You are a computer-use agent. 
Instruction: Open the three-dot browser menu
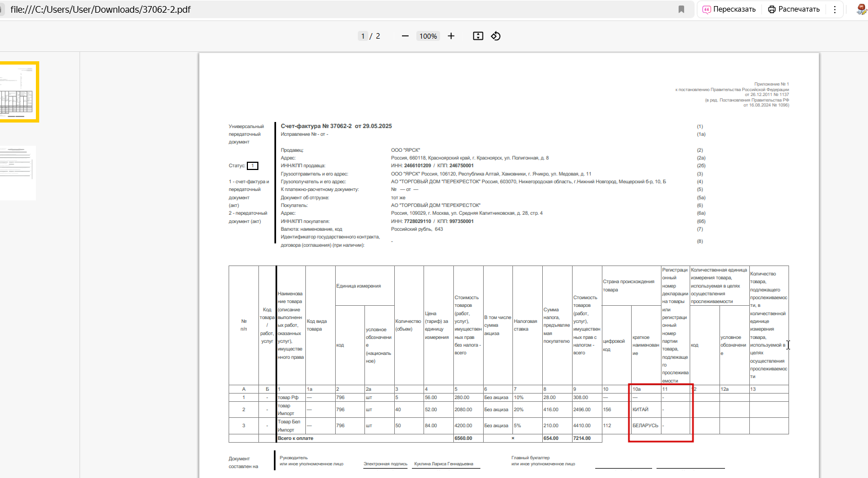pyautogui.click(x=835, y=9)
